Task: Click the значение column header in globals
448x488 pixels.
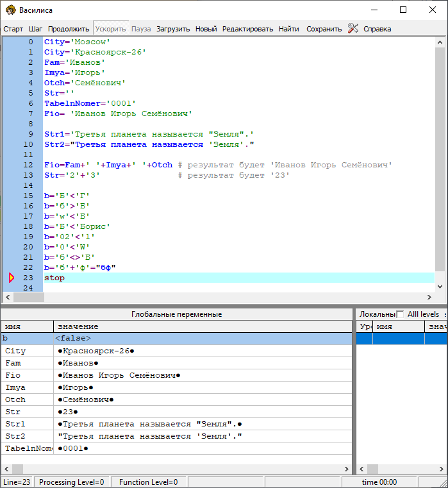Action: 202,326
